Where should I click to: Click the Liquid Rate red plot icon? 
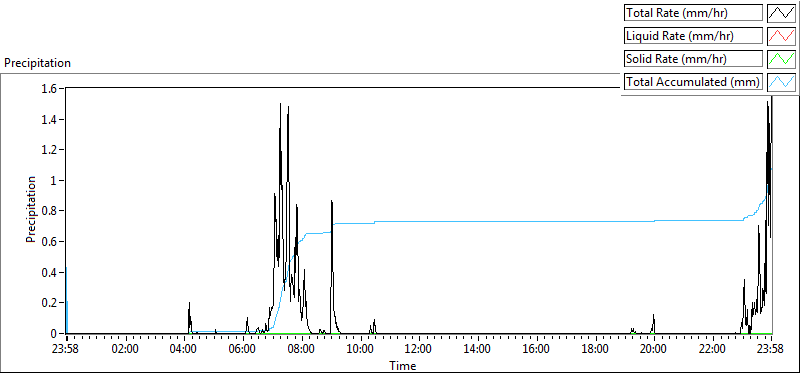782,36
